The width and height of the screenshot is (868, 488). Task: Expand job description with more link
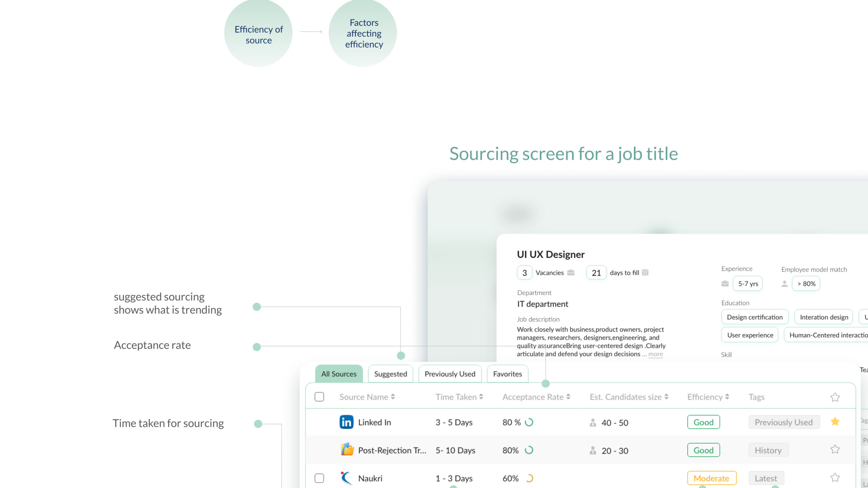(x=655, y=354)
